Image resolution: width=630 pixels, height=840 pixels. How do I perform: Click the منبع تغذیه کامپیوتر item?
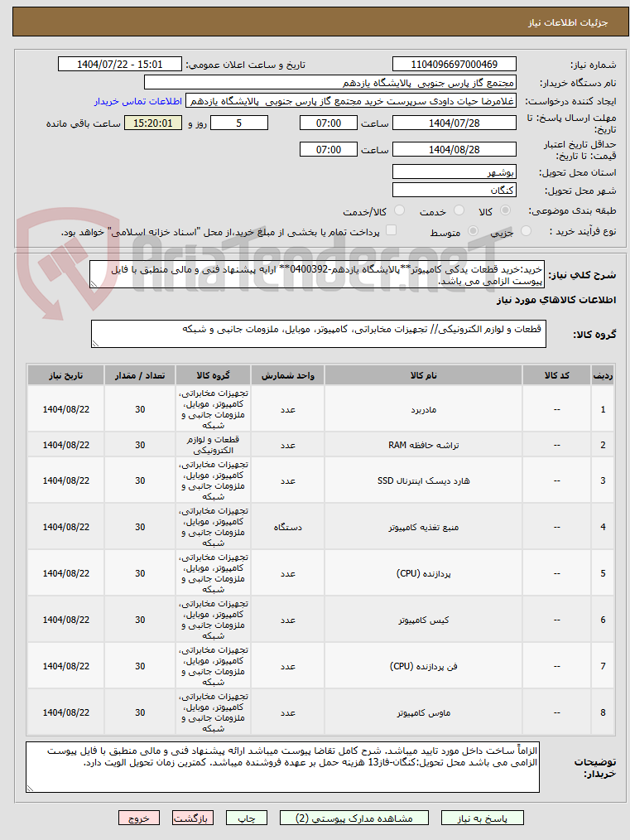tap(423, 527)
